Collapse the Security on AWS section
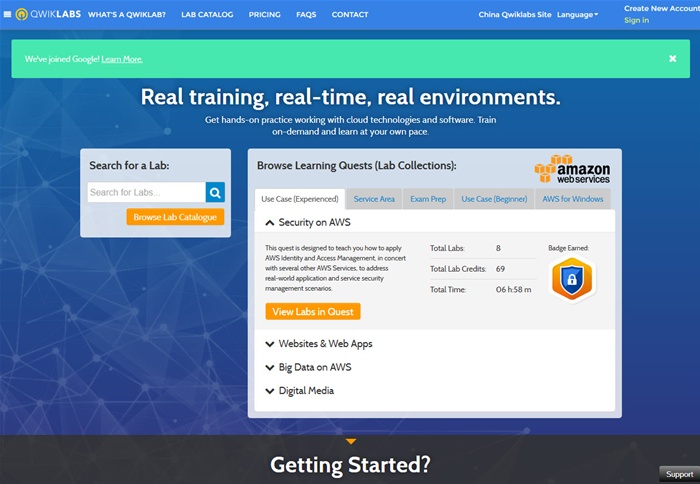 point(269,223)
